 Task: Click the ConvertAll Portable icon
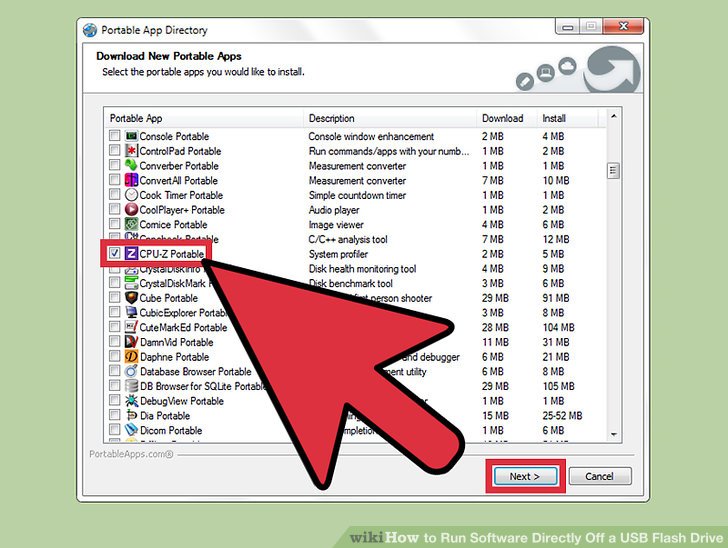131,180
